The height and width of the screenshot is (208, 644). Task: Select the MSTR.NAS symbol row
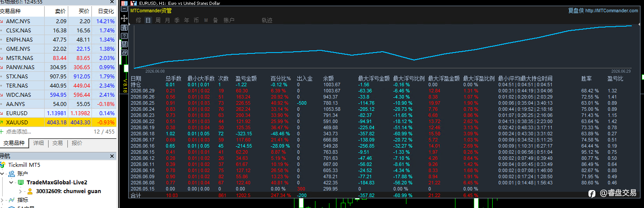coord(59,58)
